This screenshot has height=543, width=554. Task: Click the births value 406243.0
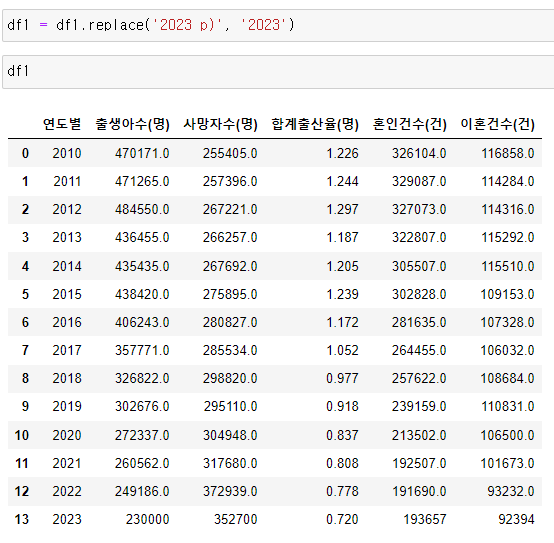142,322
